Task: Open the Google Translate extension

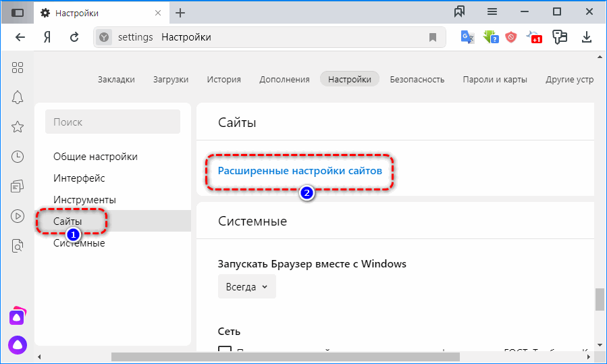Action: pos(467,37)
